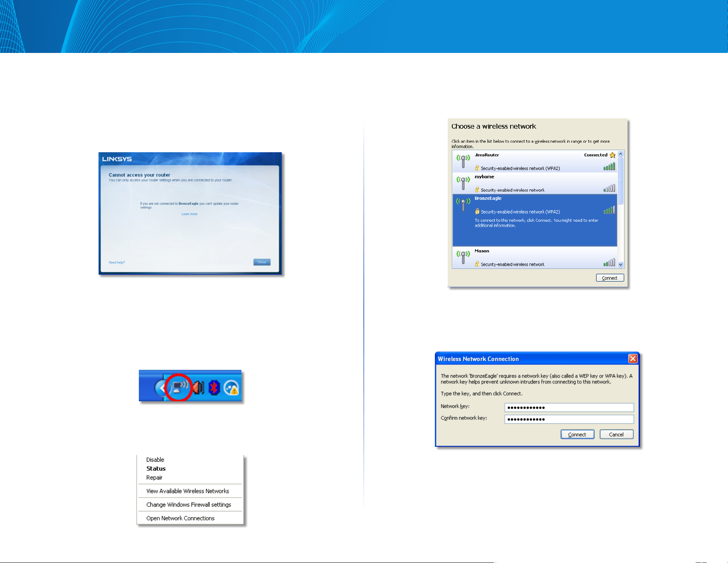Expand hidden tray icons with the chevron arrow

[160, 388]
